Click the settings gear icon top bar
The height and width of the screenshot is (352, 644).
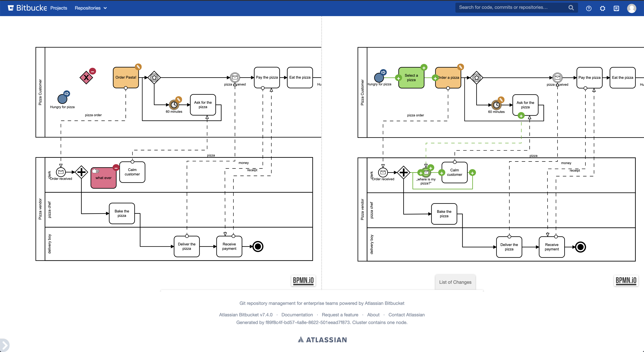pos(603,8)
